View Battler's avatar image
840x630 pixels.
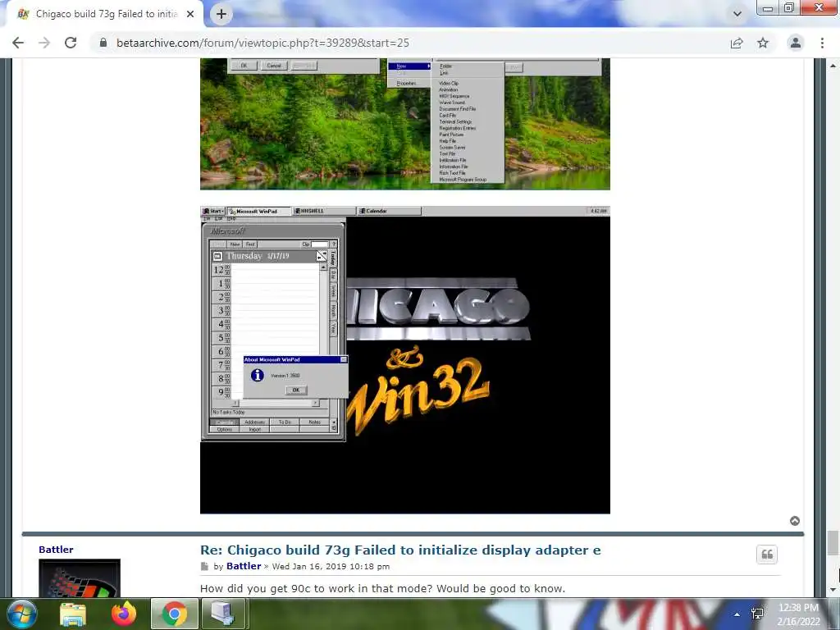80,578
